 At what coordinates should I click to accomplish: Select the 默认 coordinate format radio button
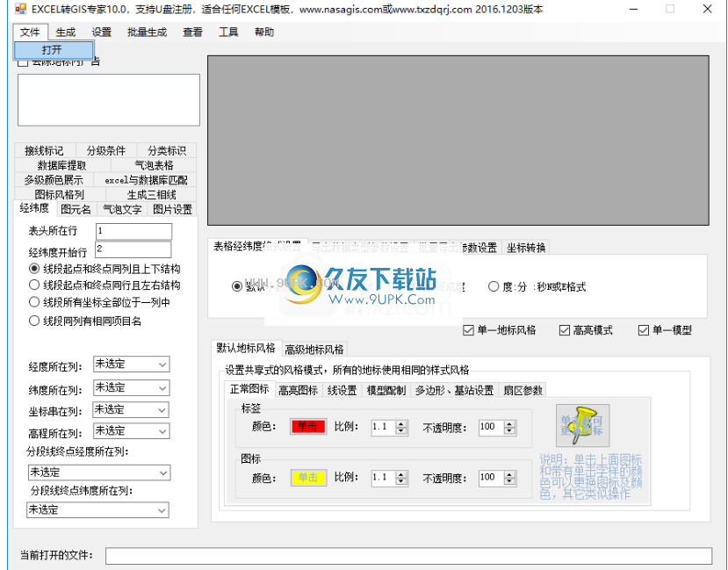[237, 286]
